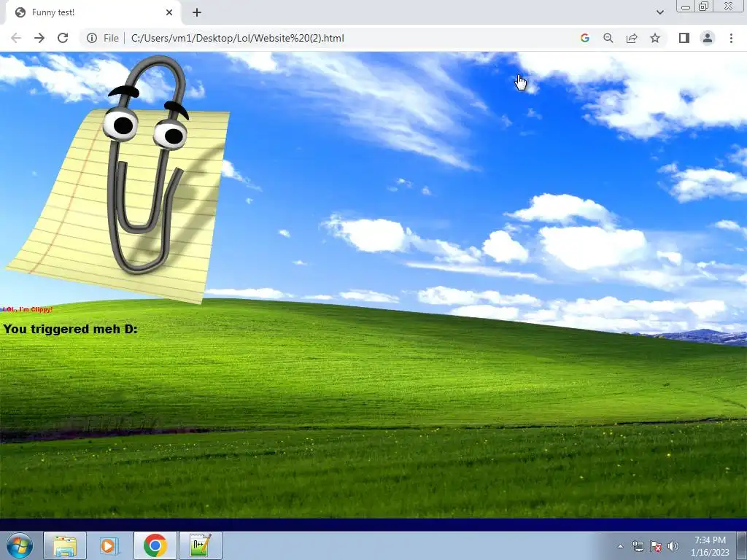Switch to Chrome on the taskbar
The image size is (747, 560).
[x=155, y=545]
